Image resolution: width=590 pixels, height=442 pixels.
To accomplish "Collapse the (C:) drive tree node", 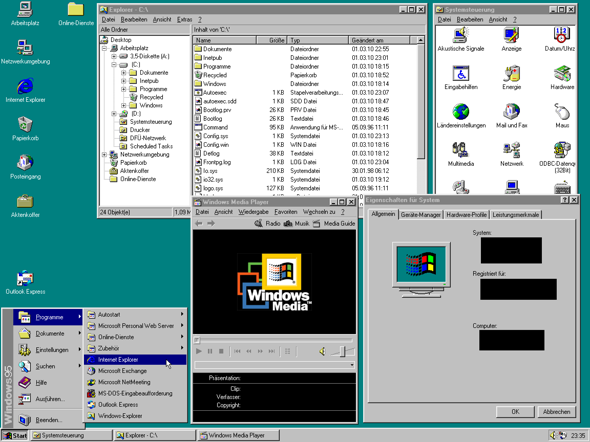I will [x=114, y=65].
